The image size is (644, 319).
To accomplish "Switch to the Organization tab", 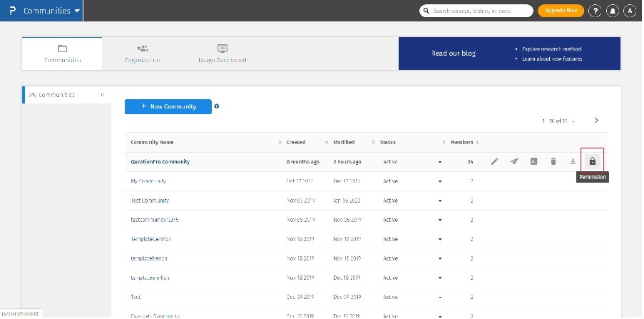I will (x=142, y=53).
